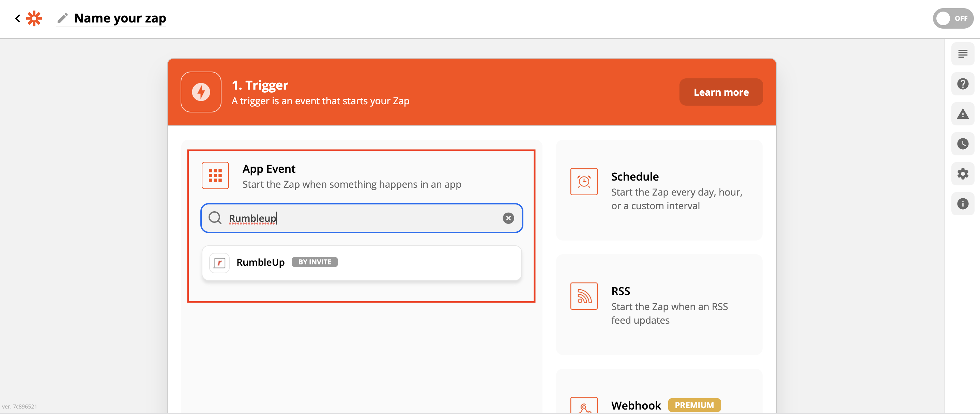Viewport: 980px width, 415px height.
Task: Choose the RSS trigger option
Action: 659,305
